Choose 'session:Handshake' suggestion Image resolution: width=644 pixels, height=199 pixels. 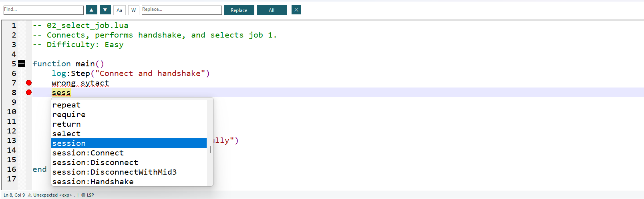[129, 182]
